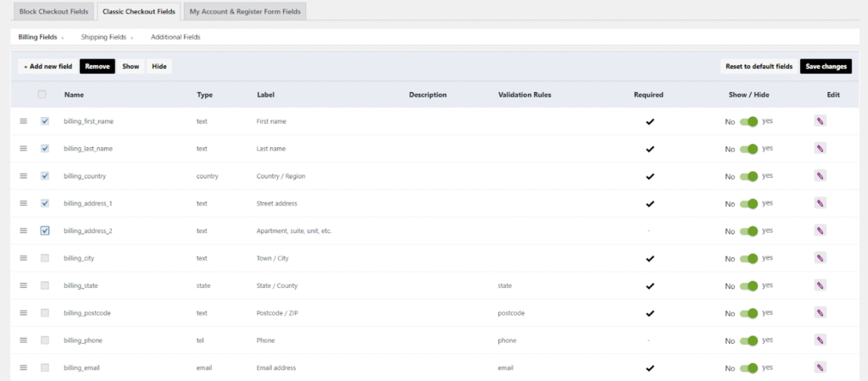Viewport: 868px width, 381px height.
Task: Click the drag handle on billing_phone row
Action: [x=24, y=340]
